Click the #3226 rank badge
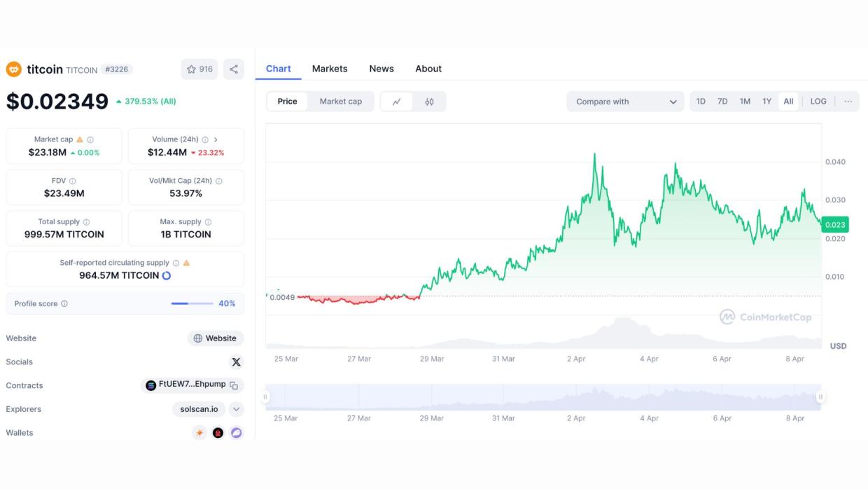The width and height of the screenshot is (868, 489). [117, 69]
